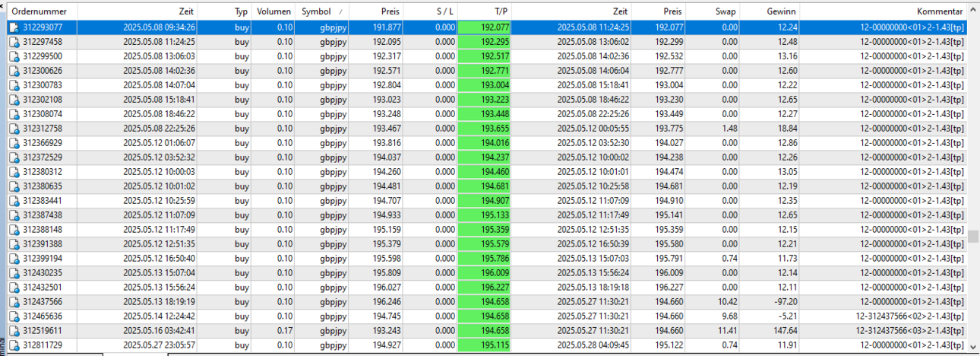Click the order icon for 312380312
Viewport: 980px width, 356px height.
click(x=14, y=171)
